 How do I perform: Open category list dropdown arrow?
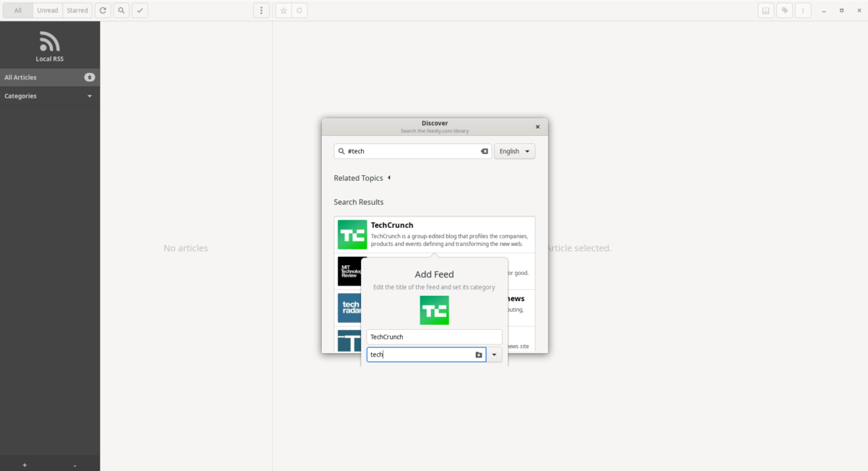pos(494,355)
